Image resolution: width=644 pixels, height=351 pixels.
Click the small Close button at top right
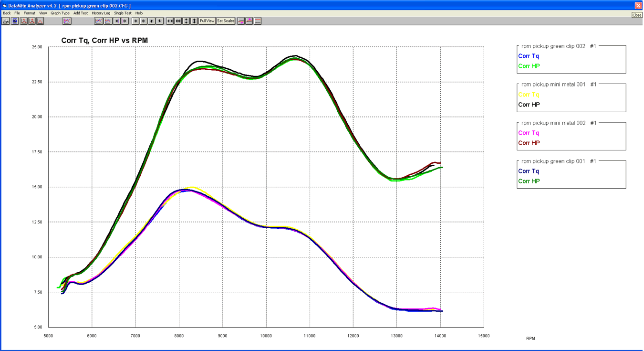[x=637, y=15]
